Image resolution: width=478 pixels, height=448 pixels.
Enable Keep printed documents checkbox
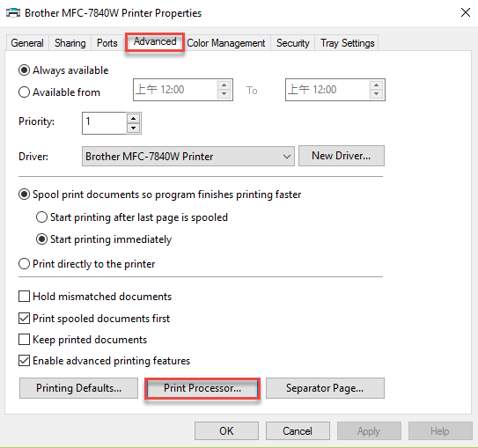point(24,339)
